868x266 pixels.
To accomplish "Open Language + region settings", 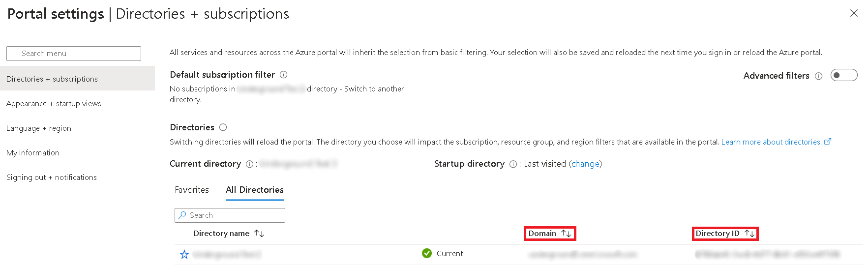I will click(39, 128).
